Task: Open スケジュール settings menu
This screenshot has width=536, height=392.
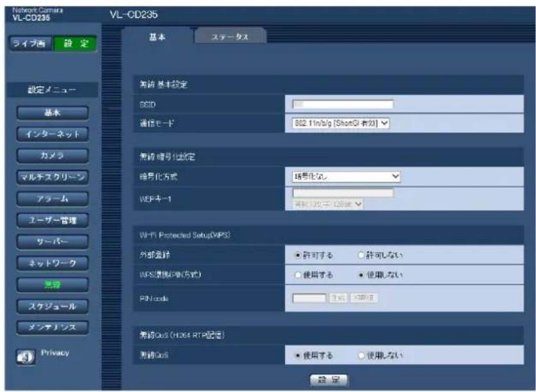Action: point(53,306)
